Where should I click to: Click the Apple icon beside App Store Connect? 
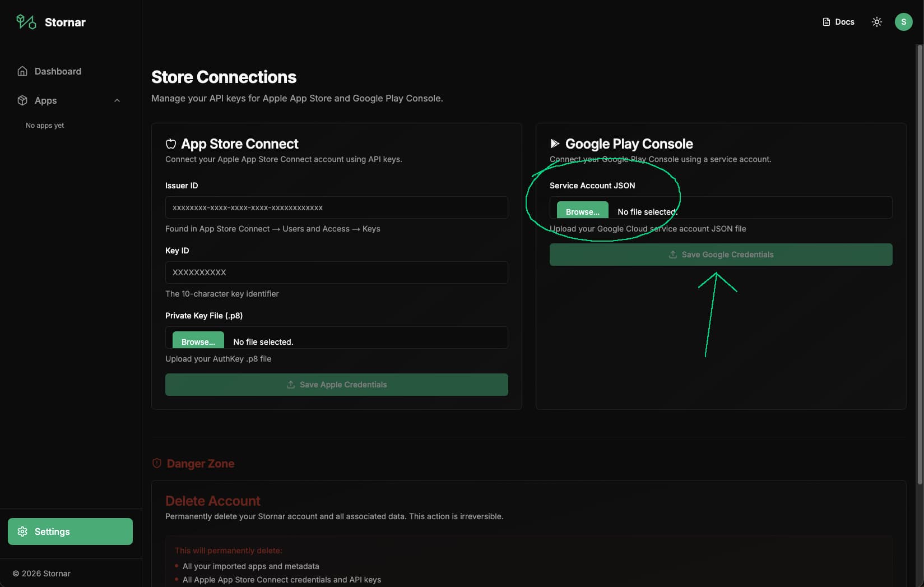coord(171,144)
